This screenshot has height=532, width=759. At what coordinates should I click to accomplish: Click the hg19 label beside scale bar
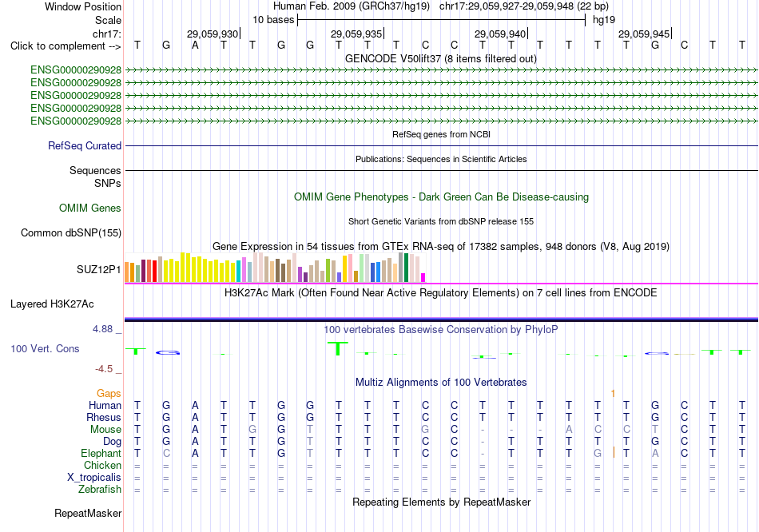point(604,20)
